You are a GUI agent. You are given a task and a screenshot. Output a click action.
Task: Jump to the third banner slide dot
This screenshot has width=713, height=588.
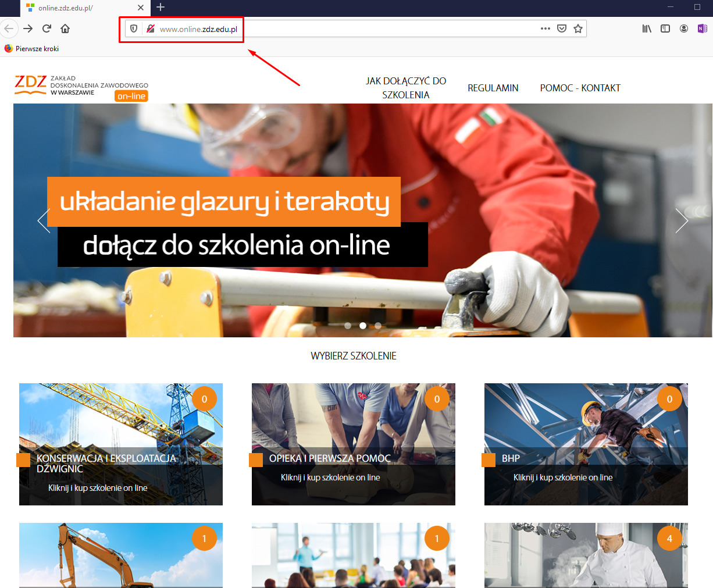click(x=378, y=326)
